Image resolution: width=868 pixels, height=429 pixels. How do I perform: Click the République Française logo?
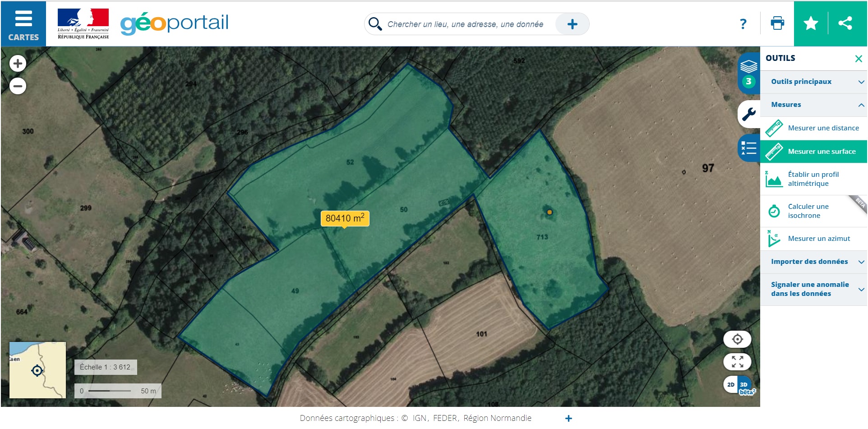(83, 24)
